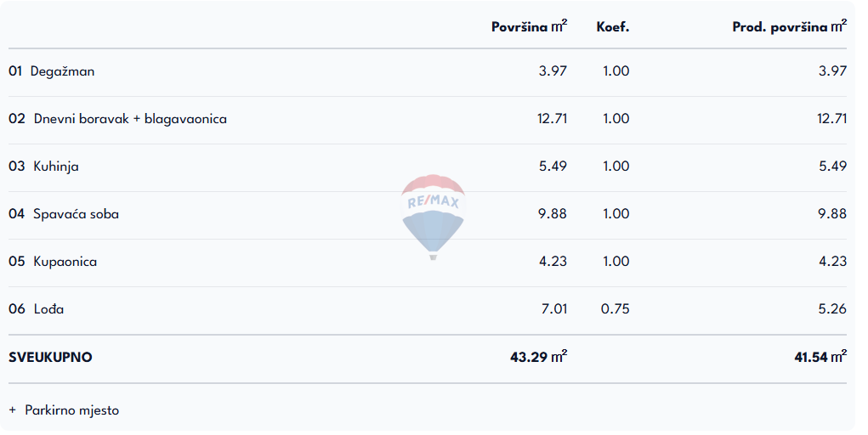Select the 9.88 area in Površina column
Image resolution: width=868 pixels, height=435 pixels.
tap(553, 214)
